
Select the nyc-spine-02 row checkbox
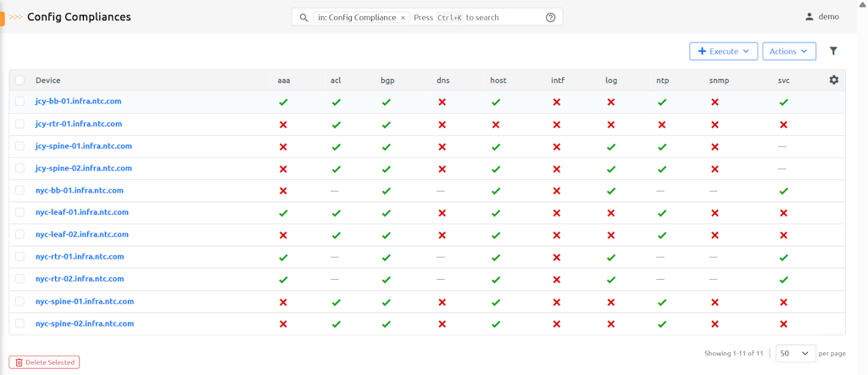(20, 323)
